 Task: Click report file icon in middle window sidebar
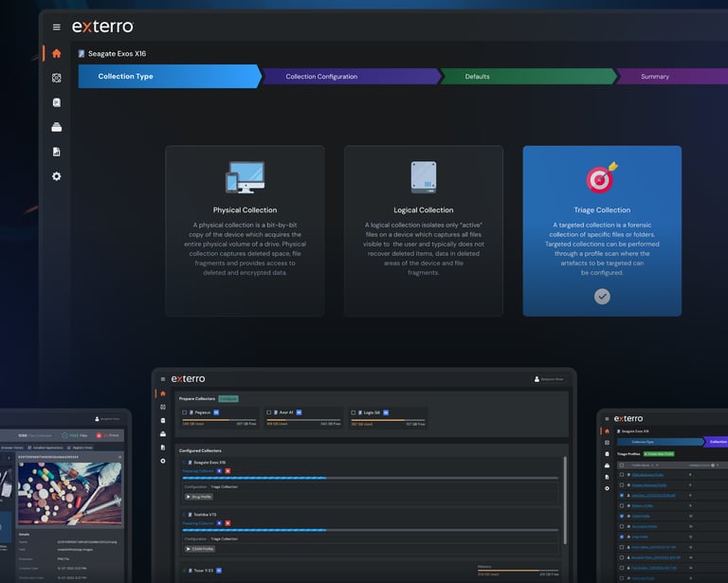(163, 447)
